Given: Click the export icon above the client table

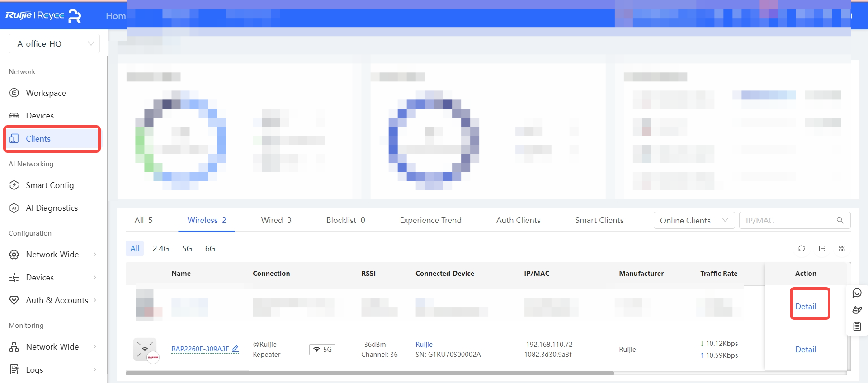Looking at the screenshot, I should (x=822, y=248).
